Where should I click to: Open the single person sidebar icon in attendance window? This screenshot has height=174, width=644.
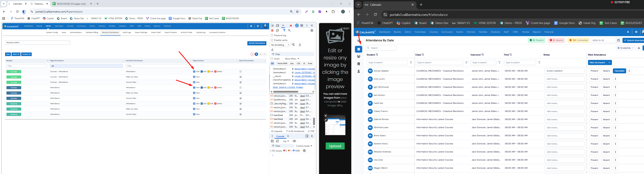358,71
